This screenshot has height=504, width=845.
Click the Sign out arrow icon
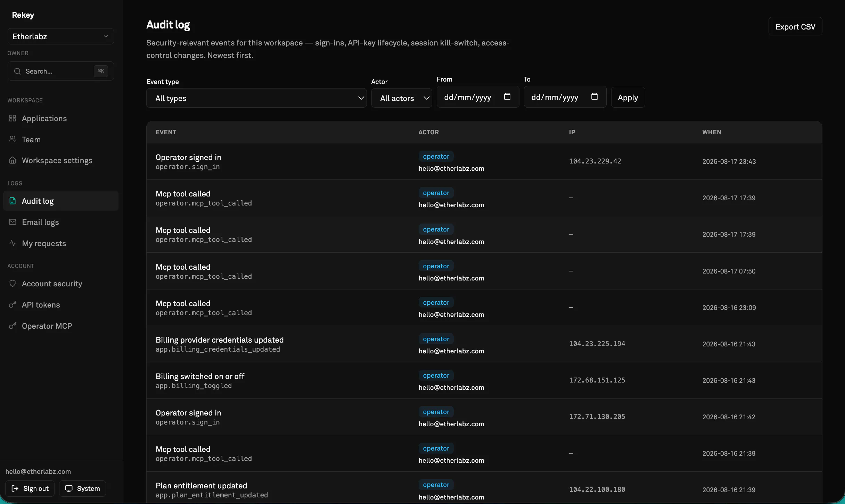[15, 488]
